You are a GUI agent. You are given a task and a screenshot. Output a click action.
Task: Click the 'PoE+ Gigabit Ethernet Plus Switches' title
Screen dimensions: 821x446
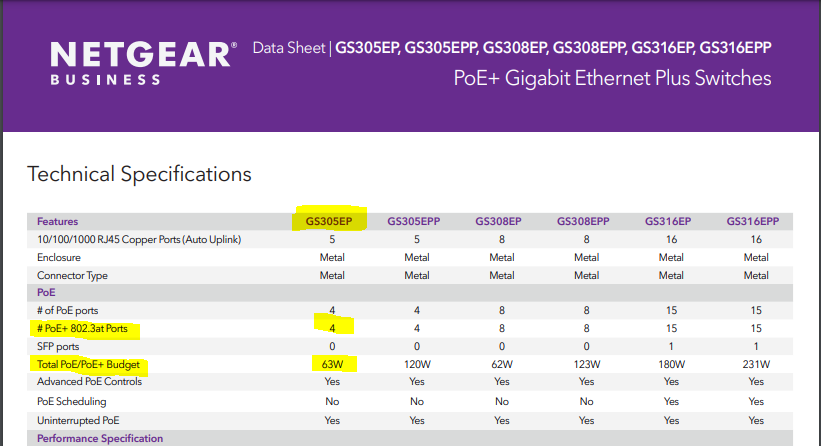[612, 79]
